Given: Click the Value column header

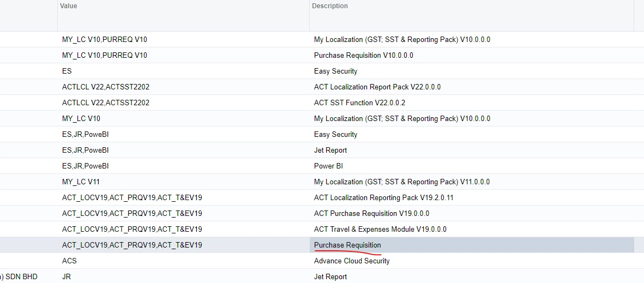Looking at the screenshot, I should tap(183, 16).
